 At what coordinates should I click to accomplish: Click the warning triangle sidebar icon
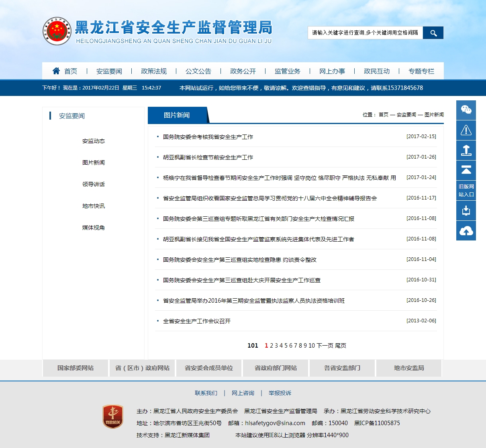466,130
